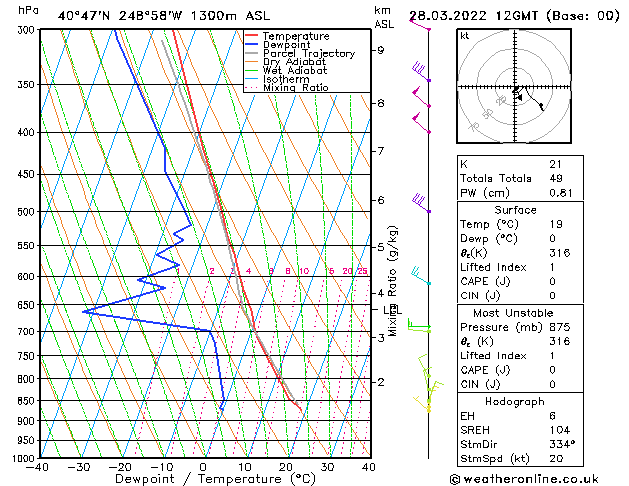Click the −40 temperature axis tick label
Image resolution: width=629 pixels, height=486 pixels.
tap(37, 467)
